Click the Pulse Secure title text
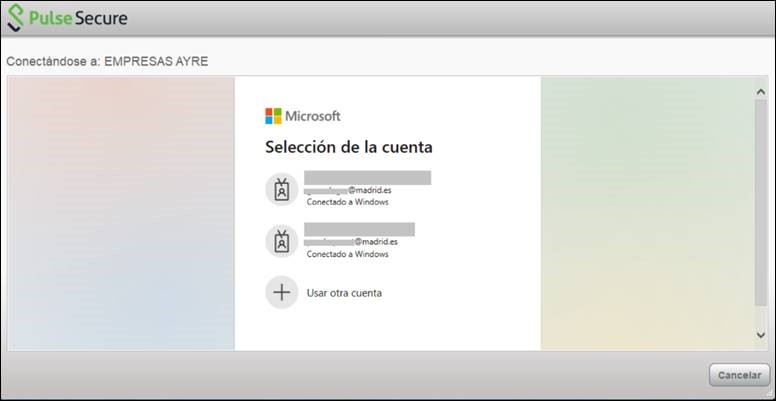 click(80, 18)
